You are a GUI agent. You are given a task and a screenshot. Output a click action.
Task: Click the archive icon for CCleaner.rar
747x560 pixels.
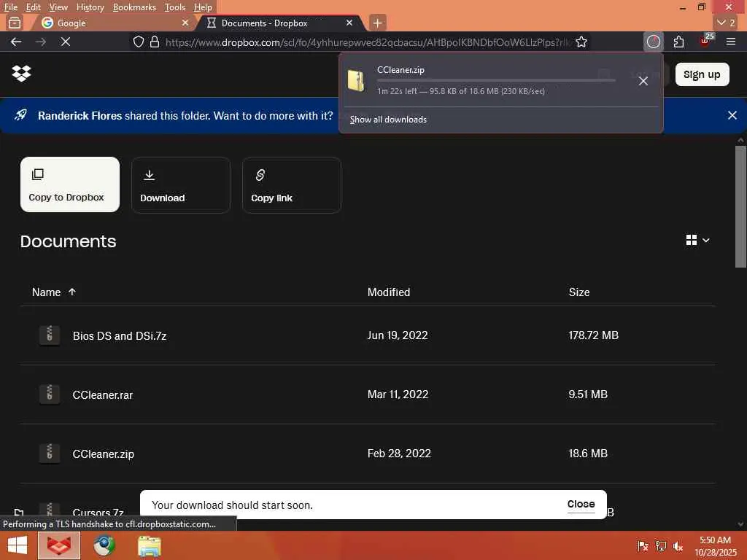tap(50, 394)
